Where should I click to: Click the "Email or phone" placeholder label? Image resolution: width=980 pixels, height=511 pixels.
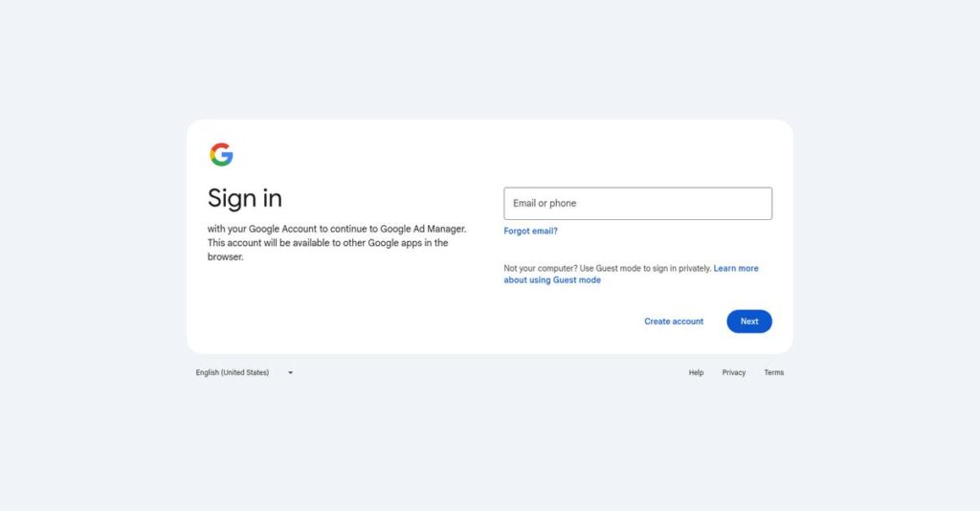[x=545, y=204]
